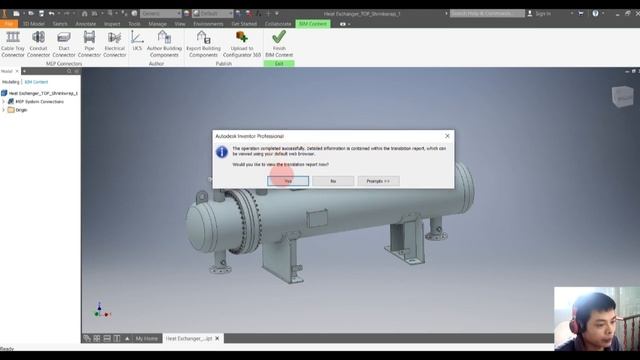
Task: Expand the document tabs arrow in bottom bar
Action: [x=127, y=338]
